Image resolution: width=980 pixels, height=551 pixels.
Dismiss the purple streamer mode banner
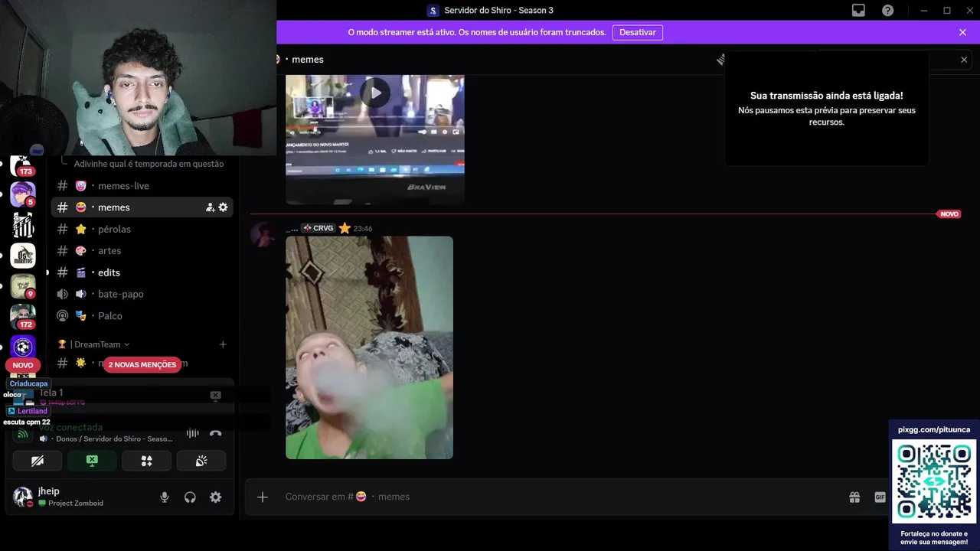pos(962,32)
